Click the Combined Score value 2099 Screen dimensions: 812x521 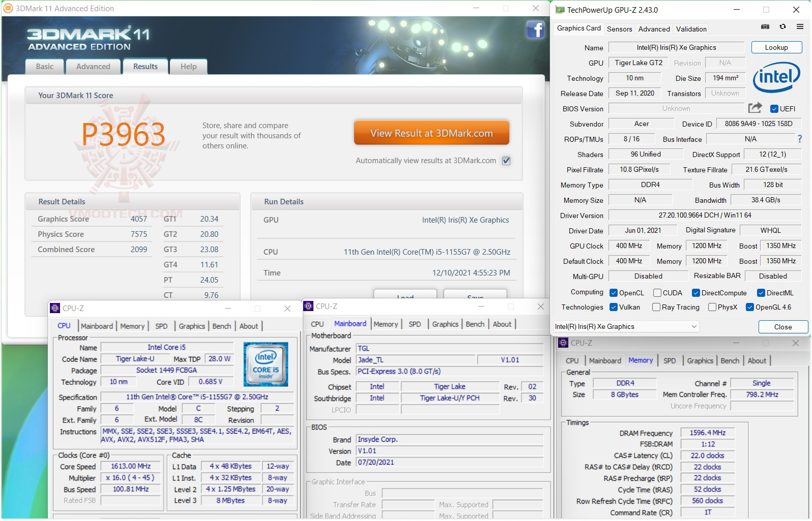(x=139, y=250)
